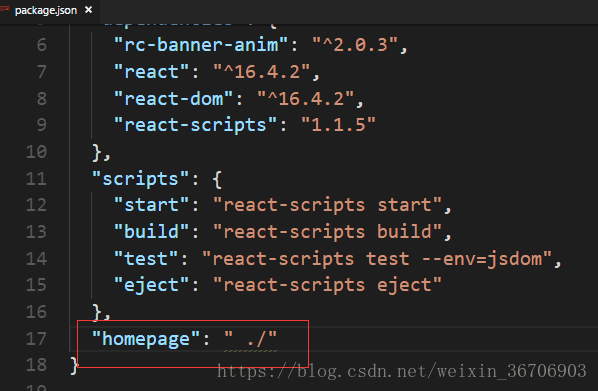This screenshot has width=598, height=391.
Task: Click the "homepage" key on line 17
Action: pyautogui.click(x=146, y=339)
